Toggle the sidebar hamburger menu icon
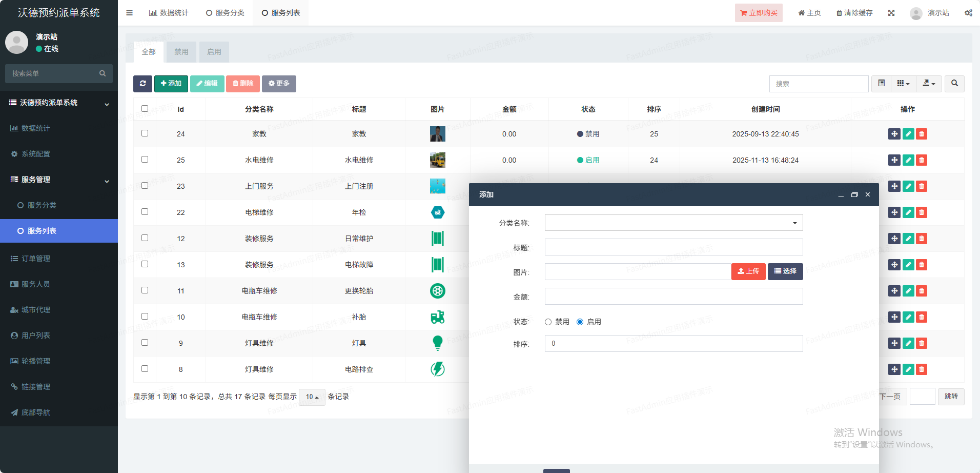The image size is (980, 473). coord(129,13)
